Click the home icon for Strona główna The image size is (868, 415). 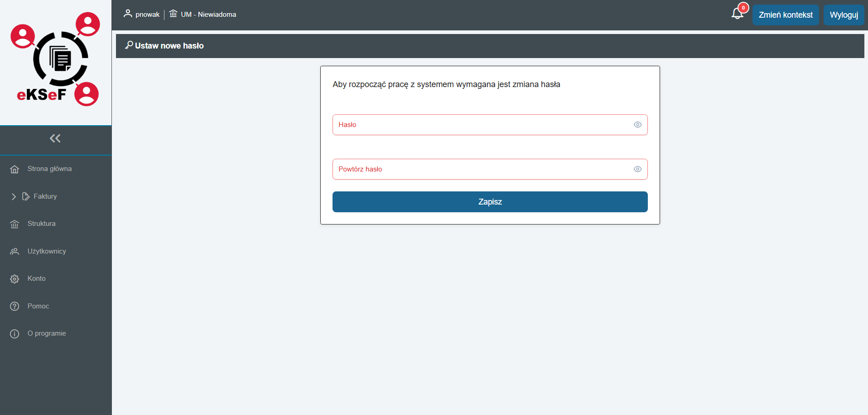(14, 169)
